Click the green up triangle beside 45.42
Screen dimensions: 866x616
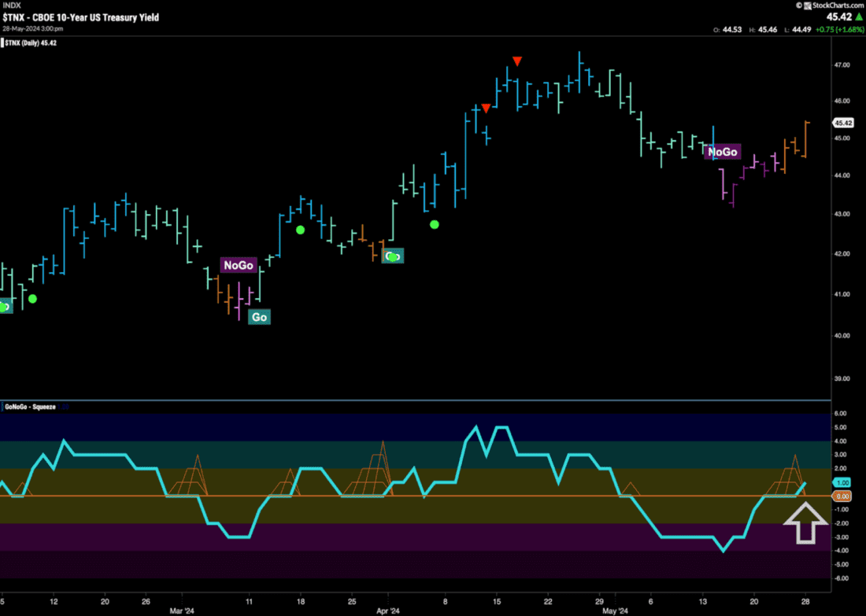tap(857, 18)
